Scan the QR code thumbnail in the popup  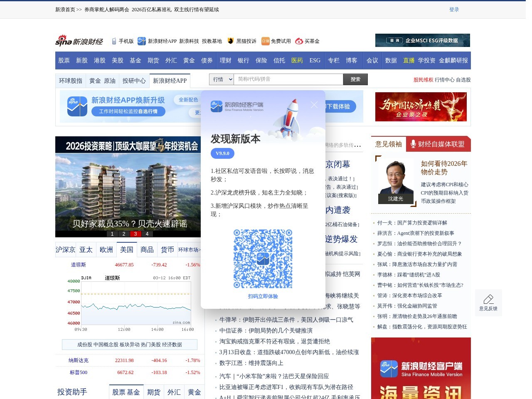[263, 259]
